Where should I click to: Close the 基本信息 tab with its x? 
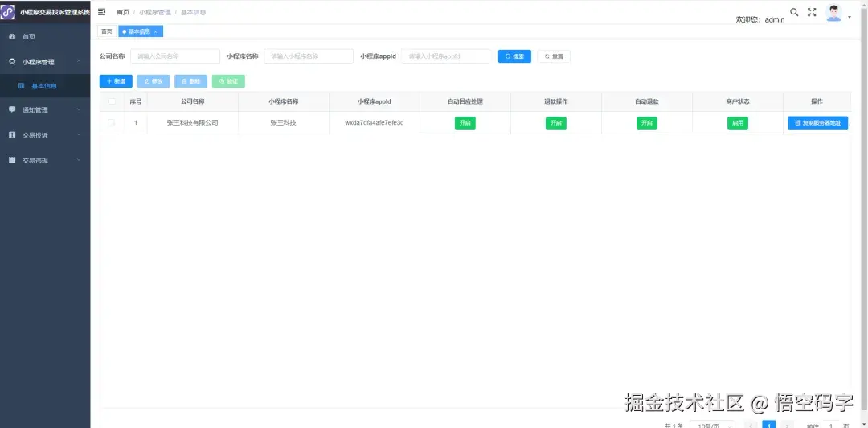(x=156, y=31)
